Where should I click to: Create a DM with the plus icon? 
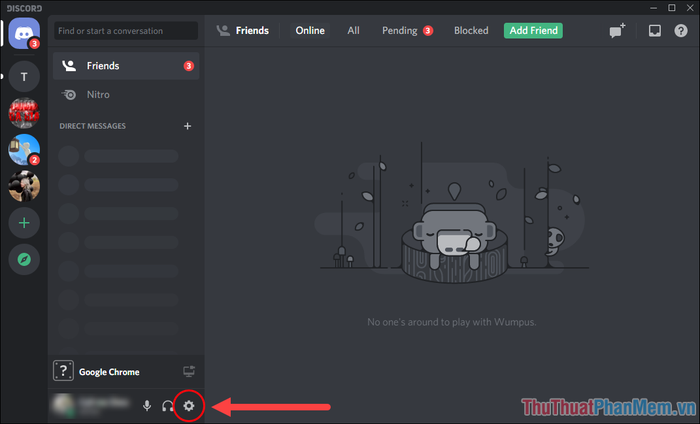[x=188, y=126]
